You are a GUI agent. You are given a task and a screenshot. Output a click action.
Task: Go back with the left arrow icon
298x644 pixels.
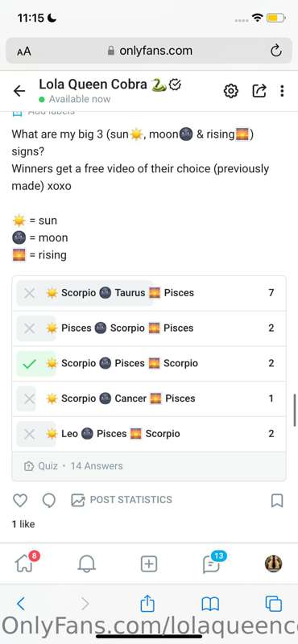pyautogui.click(x=19, y=91)
